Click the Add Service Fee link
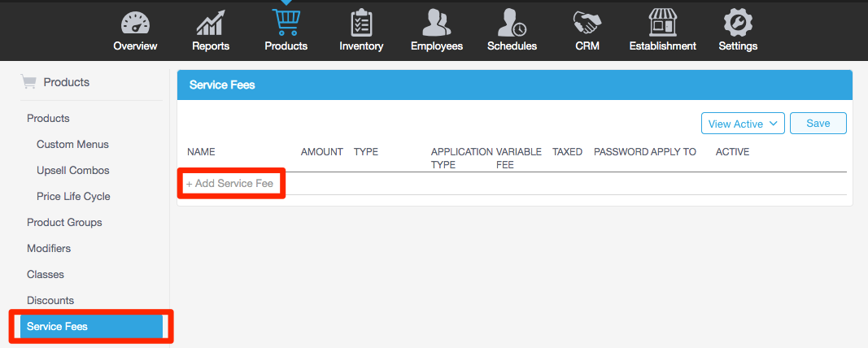This screenshot has width=868, height=348. 232,184
